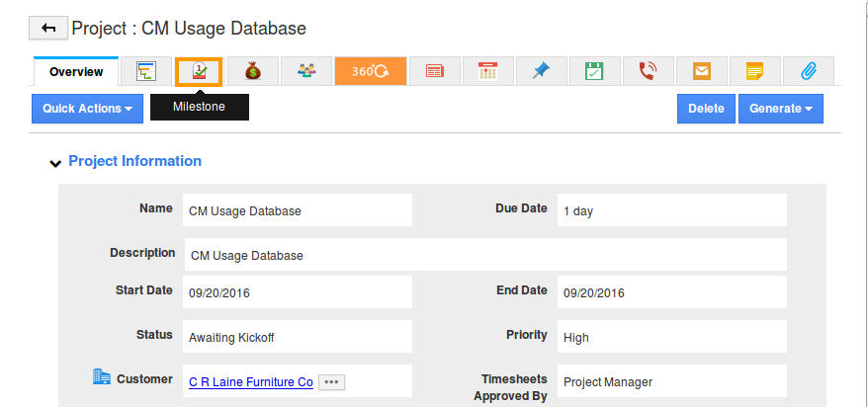Open the C R Laine Furniture Co link
The image size is (868, 407).
[251, 382]
